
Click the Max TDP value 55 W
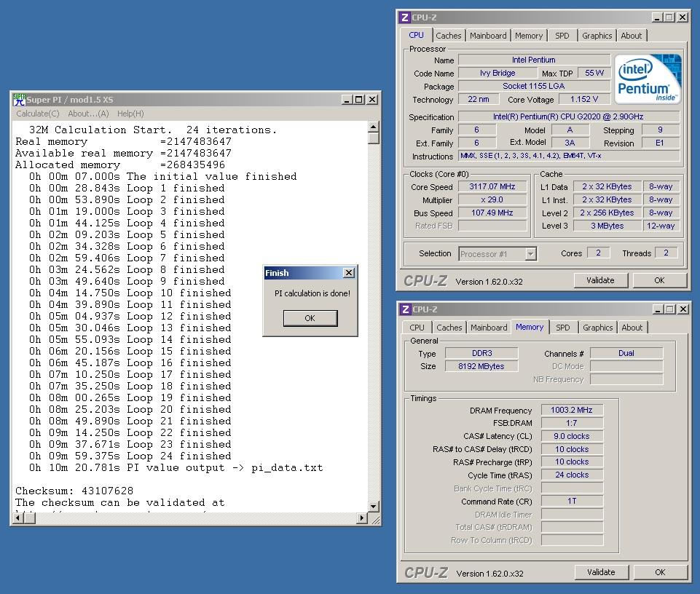[594, 73]
